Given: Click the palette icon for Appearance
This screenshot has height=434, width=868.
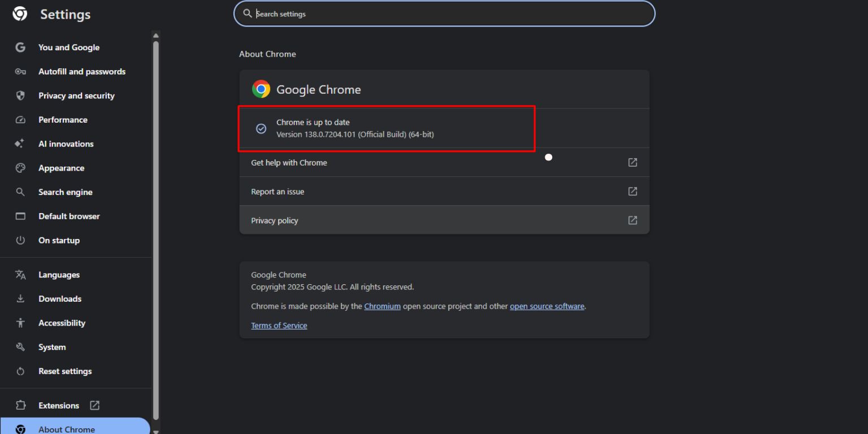Looking at the screenshot, I should pyautogui.click(x=20, y=168).
